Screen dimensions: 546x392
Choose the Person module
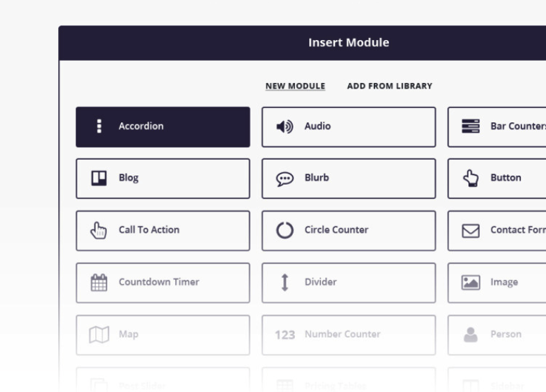[x=497, y=335]
